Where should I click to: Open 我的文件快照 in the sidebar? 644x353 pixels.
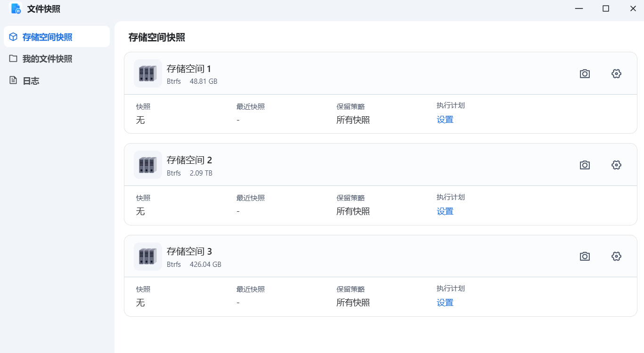coord(47,59)
